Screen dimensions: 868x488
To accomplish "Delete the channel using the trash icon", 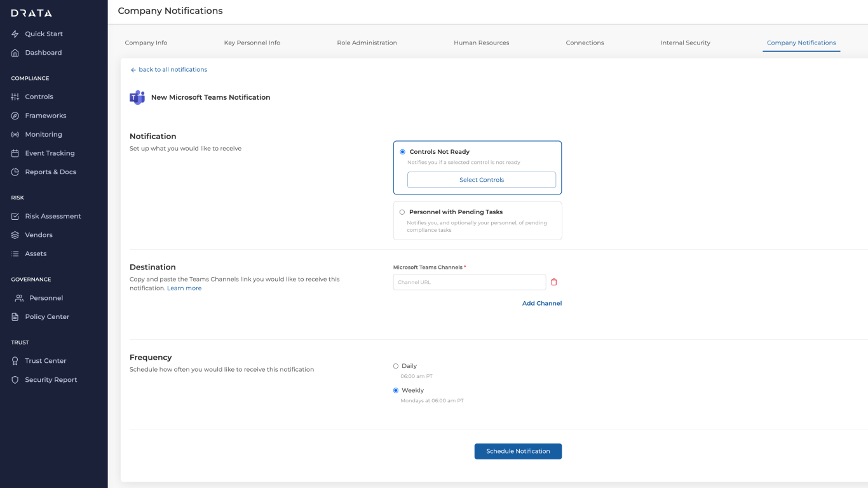I will pyautogui.click(x=554, y=282).
